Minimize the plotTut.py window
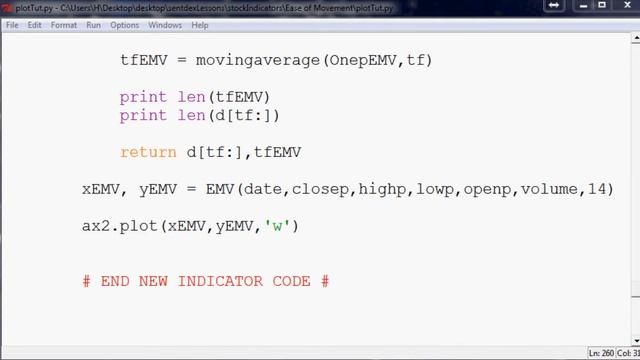This screenshot has width=640, height=360. [x=583, y=5]
